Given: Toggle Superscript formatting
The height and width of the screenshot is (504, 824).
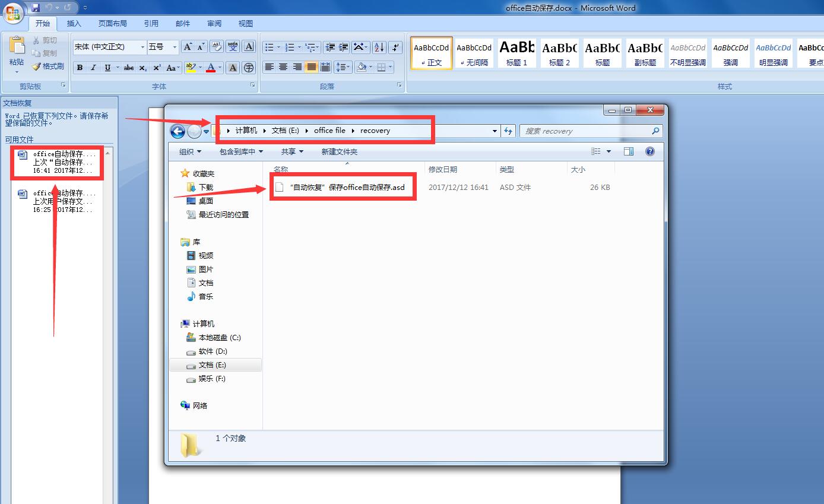Looking at the screenshot, I should 157,68.
